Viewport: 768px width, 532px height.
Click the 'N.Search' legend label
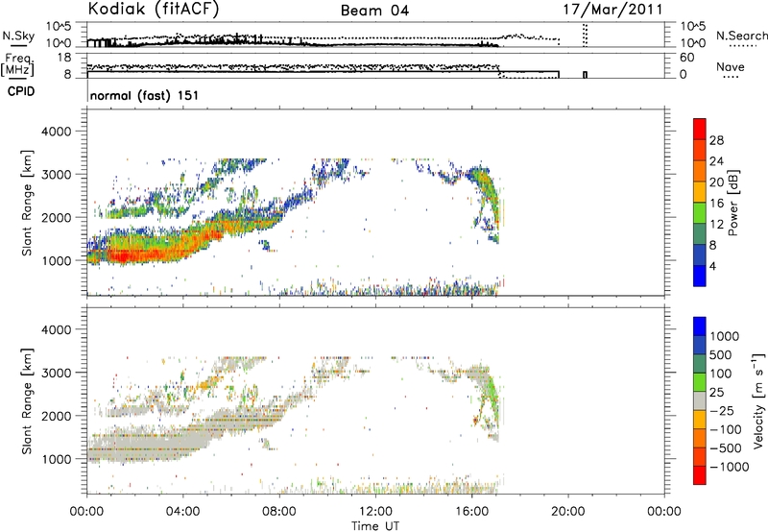pos(741,36)
